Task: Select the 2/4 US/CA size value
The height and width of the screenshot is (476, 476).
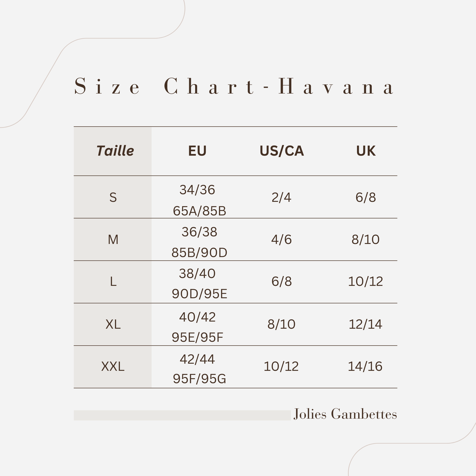Action: pos(281,197)
